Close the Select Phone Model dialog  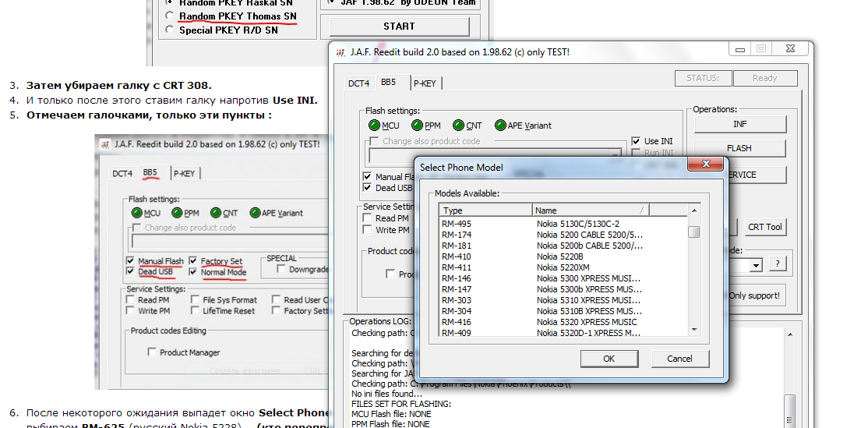click(x=706, y=164)
